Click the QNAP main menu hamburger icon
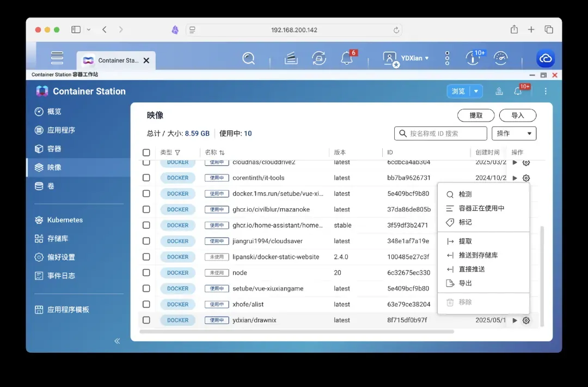Viewport: 588px width, 387px height. (57, 58)
